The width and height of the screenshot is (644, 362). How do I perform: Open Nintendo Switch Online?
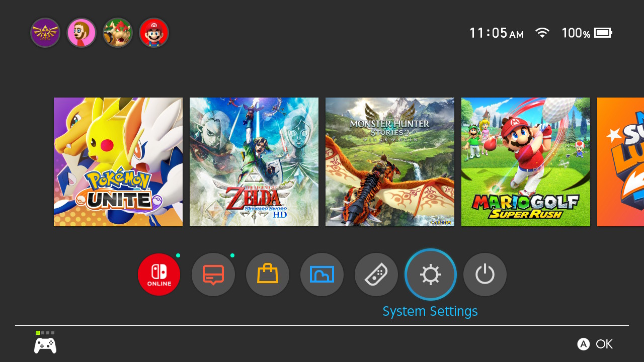click(159, 275)
